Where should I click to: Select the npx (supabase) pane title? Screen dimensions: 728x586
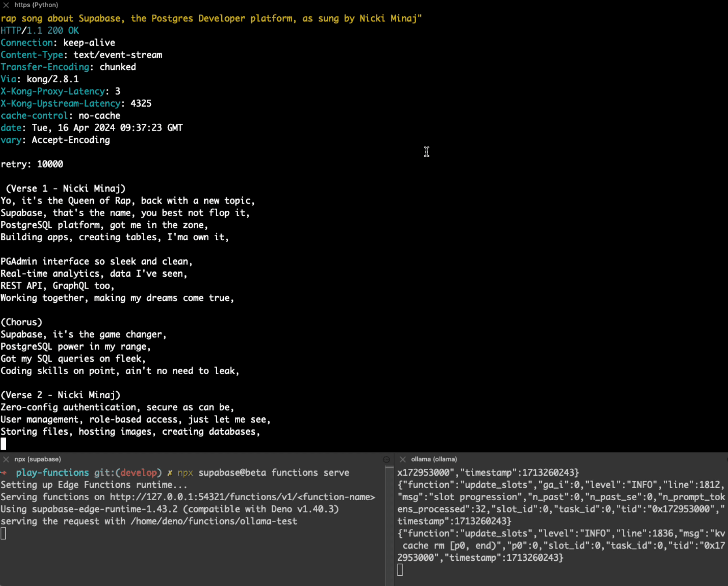tap(38, 459)
